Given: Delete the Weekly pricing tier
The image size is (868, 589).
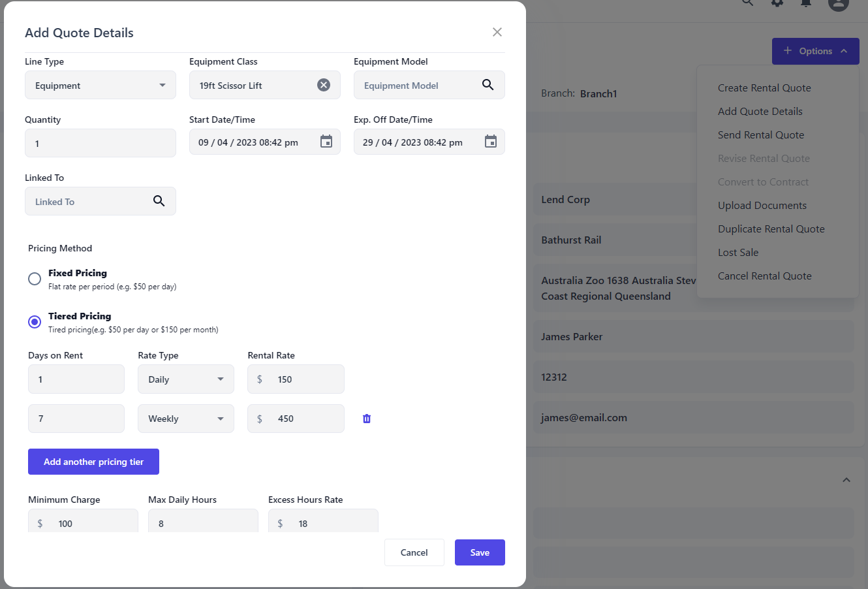Looking at the screenshot, I should pyautogui.click(x=367, y=419).
